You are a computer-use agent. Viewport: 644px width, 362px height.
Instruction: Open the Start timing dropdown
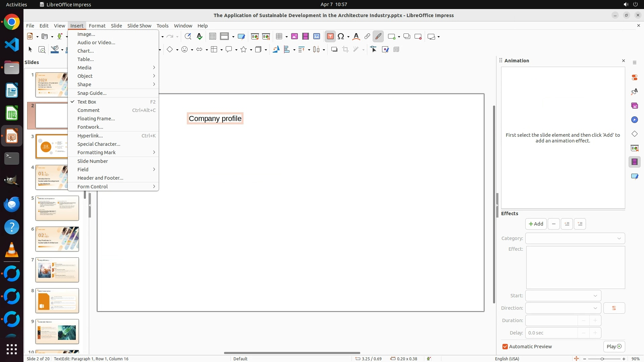click(563, 296)
